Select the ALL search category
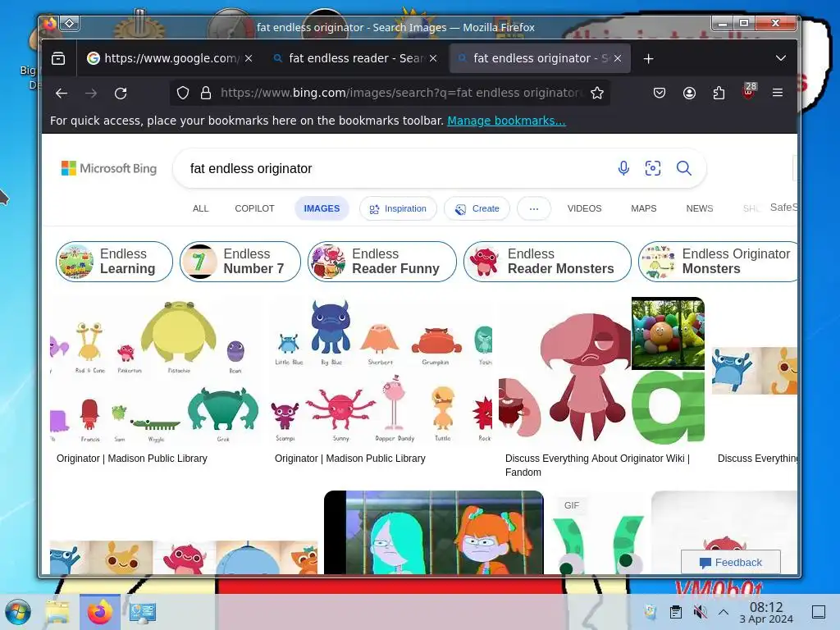The image size is (840, 630). click(200, 208)
